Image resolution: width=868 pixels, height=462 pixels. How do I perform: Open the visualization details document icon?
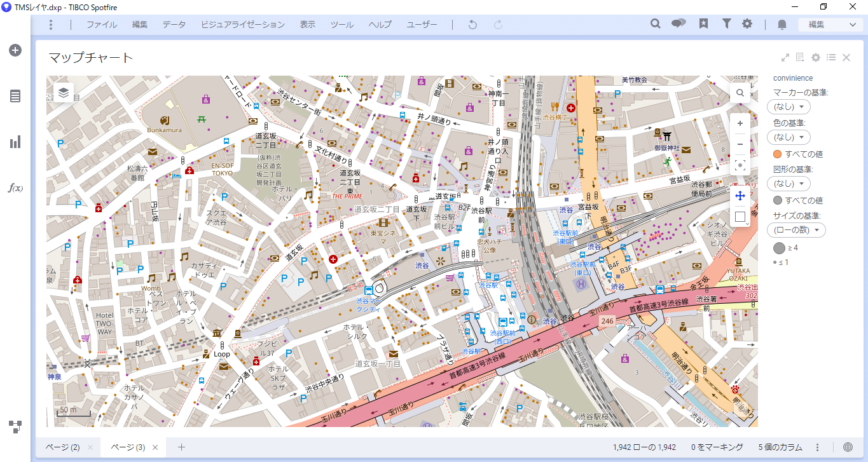click(800, 57)
